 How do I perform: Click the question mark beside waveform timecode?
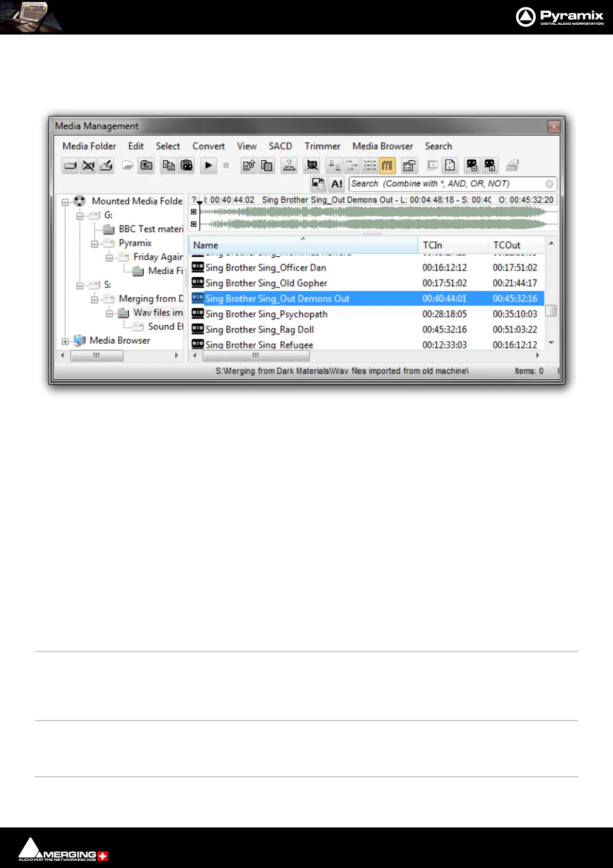click(194, 200)
